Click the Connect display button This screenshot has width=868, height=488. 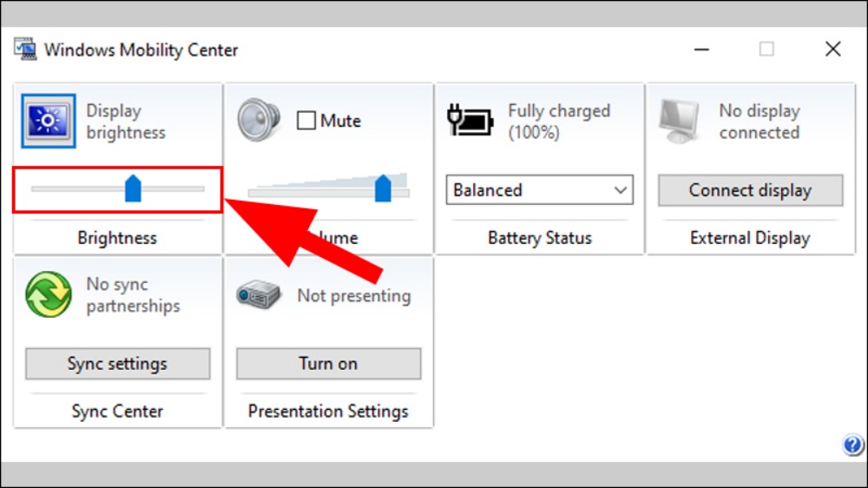(750, 190)
